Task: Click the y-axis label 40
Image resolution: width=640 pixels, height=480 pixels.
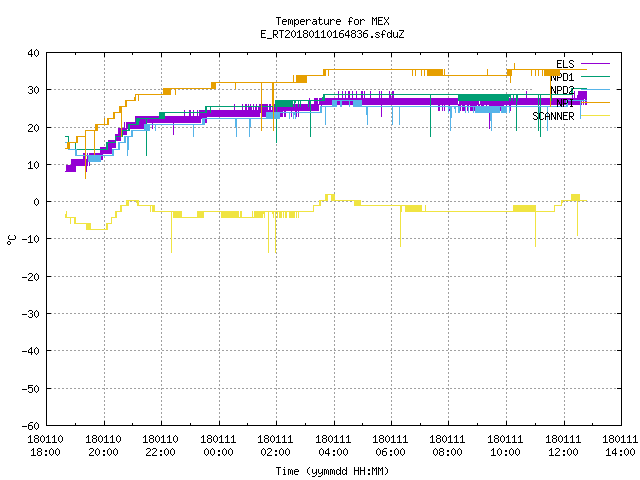Action: tap(33, 53)
